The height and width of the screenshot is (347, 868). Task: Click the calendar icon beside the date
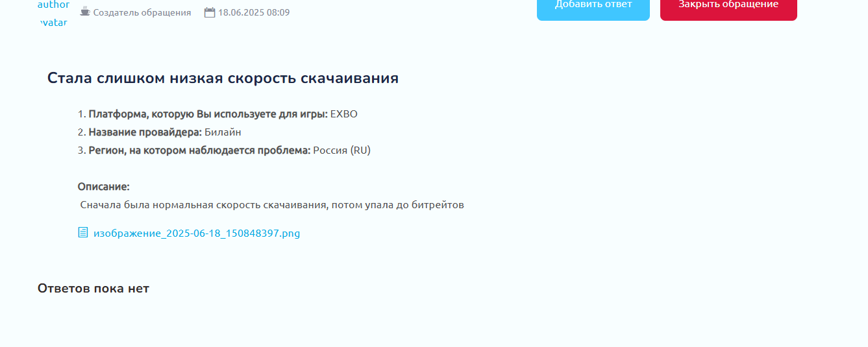210,12
